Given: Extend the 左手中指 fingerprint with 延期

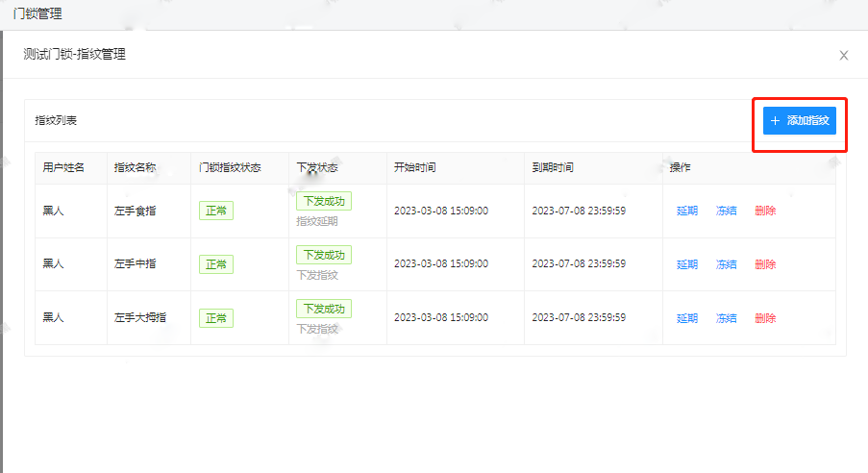Looking at the screenshot, I should click(x=686, y=264).
